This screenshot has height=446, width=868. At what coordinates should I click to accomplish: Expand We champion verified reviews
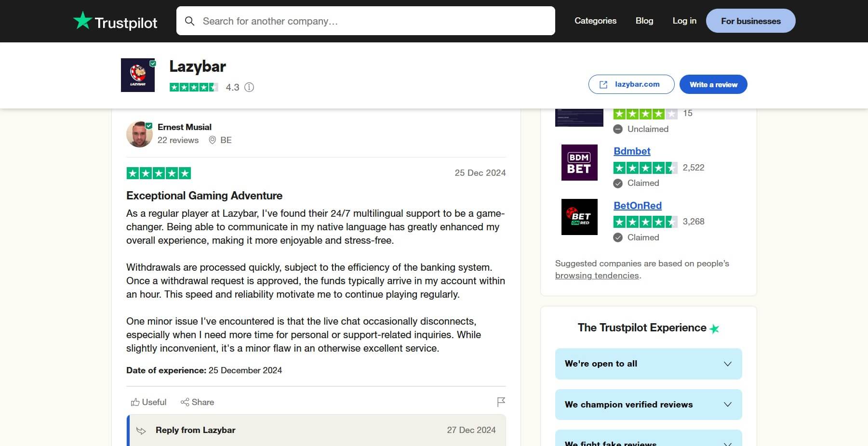click(x=648, y=405)
